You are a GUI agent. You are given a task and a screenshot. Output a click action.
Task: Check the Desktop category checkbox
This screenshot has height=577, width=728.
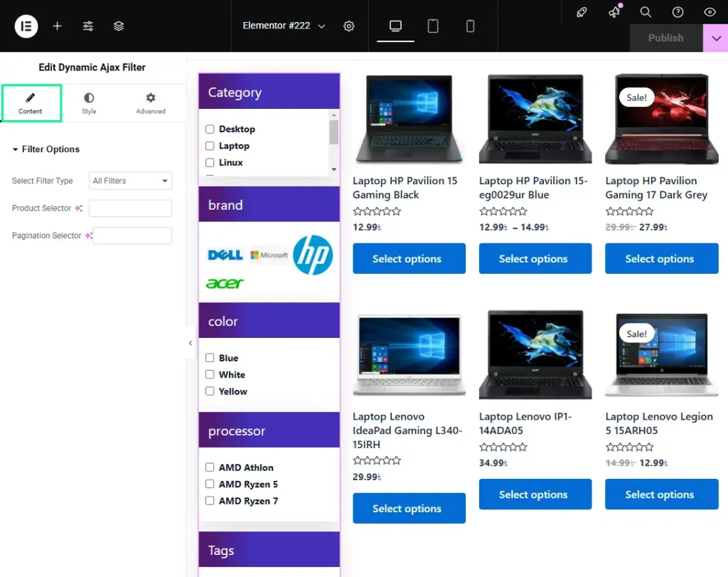point(210,129)
